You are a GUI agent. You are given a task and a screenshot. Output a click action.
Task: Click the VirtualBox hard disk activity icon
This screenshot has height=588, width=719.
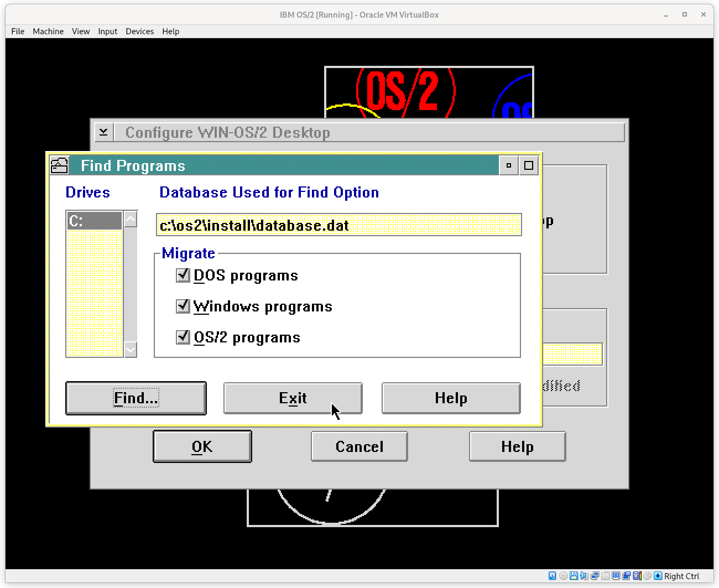pos(552,576)
